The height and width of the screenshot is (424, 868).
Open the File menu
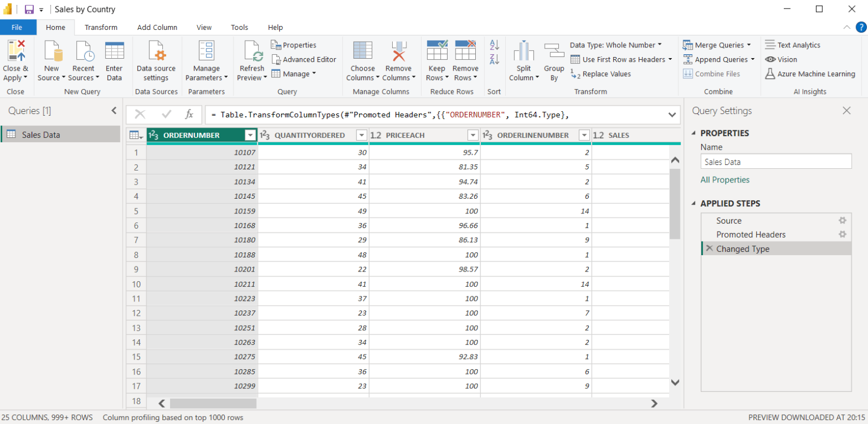[18, 27]
